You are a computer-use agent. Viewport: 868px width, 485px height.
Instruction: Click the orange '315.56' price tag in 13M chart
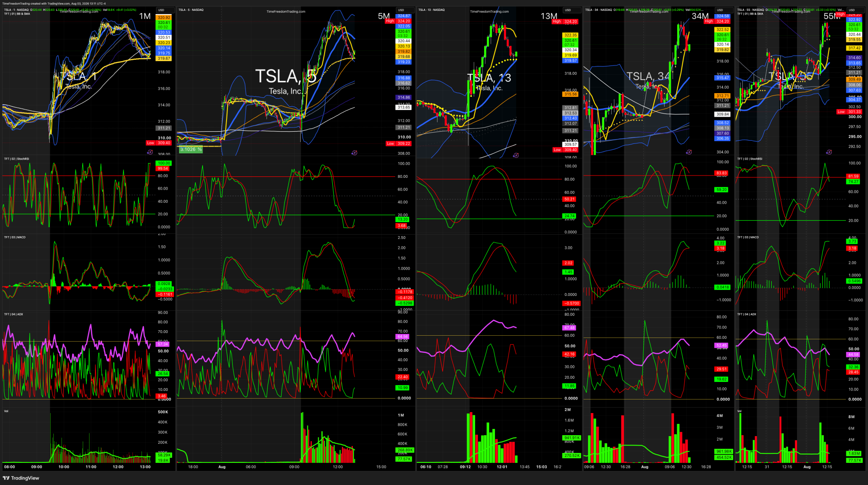[571, 94]
